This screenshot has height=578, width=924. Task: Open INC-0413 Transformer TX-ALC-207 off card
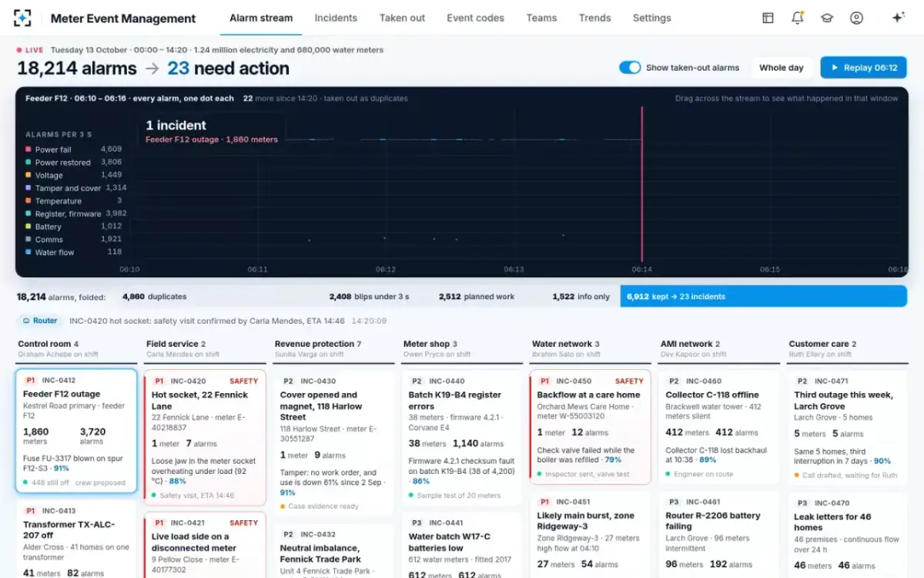[77, 539]
